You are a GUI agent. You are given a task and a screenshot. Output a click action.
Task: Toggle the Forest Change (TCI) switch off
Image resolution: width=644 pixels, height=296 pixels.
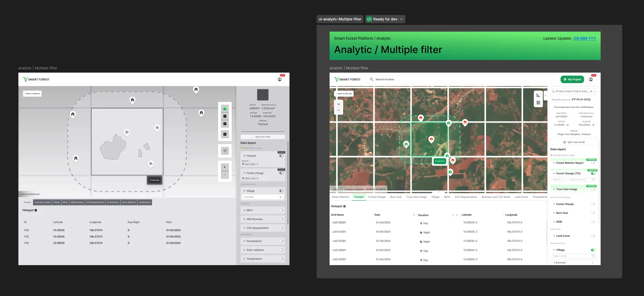pyautogui.click(x=593, y=173)
